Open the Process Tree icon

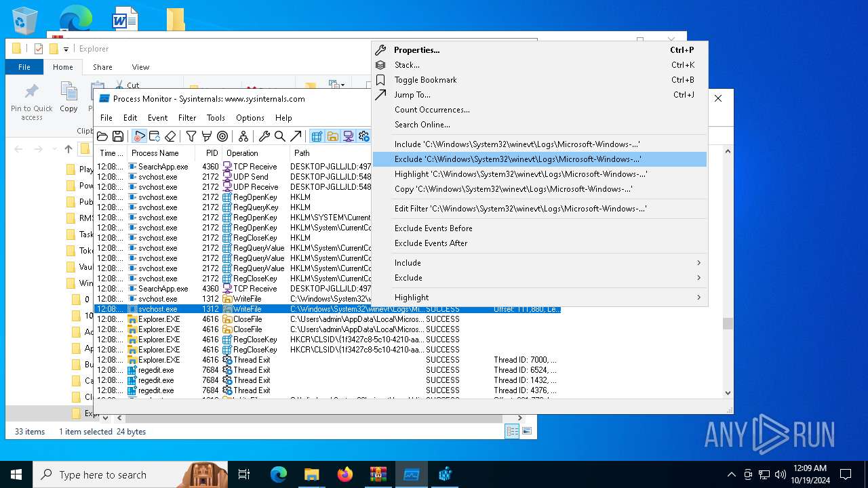243,136
